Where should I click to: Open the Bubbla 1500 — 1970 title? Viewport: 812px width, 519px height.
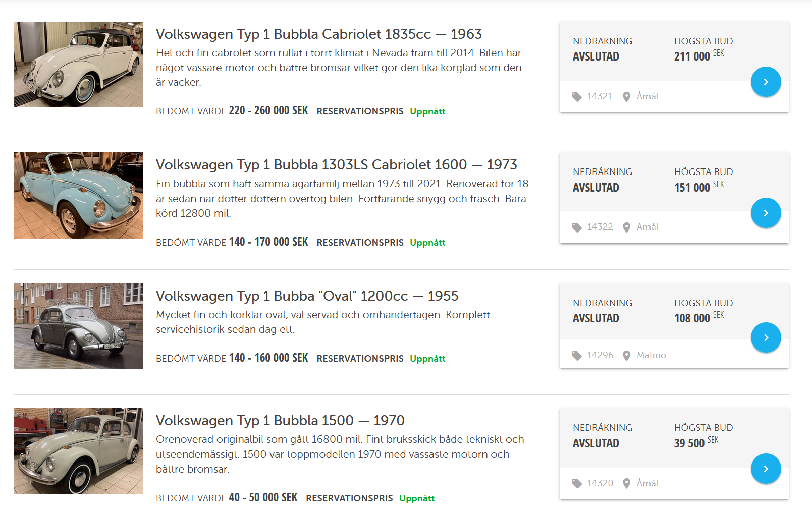pos(280,421)
